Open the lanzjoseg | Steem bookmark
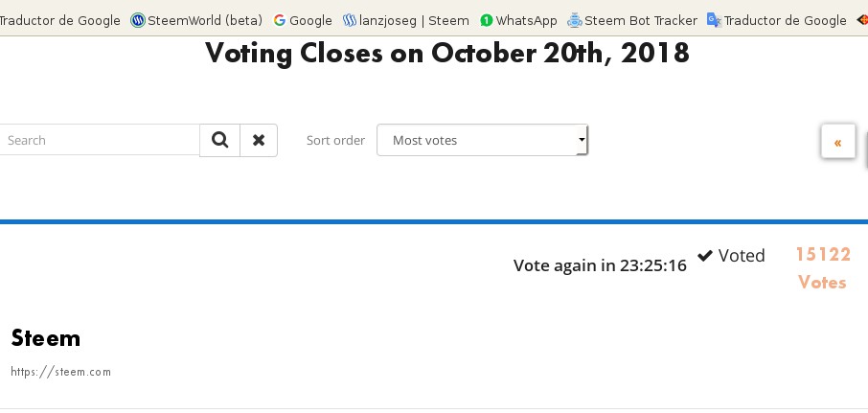Image resolution: width=868 pixels, height=413 pixels. (406, 20)
